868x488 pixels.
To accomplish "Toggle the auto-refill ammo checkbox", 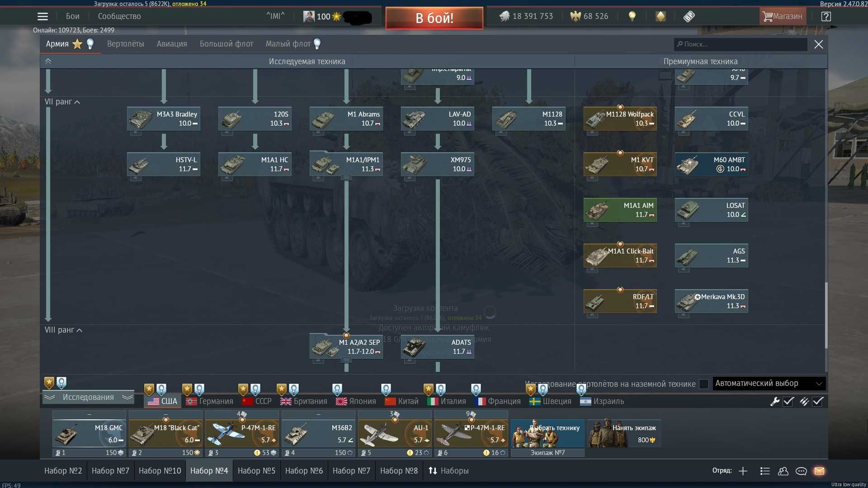I will pos(818,401).
